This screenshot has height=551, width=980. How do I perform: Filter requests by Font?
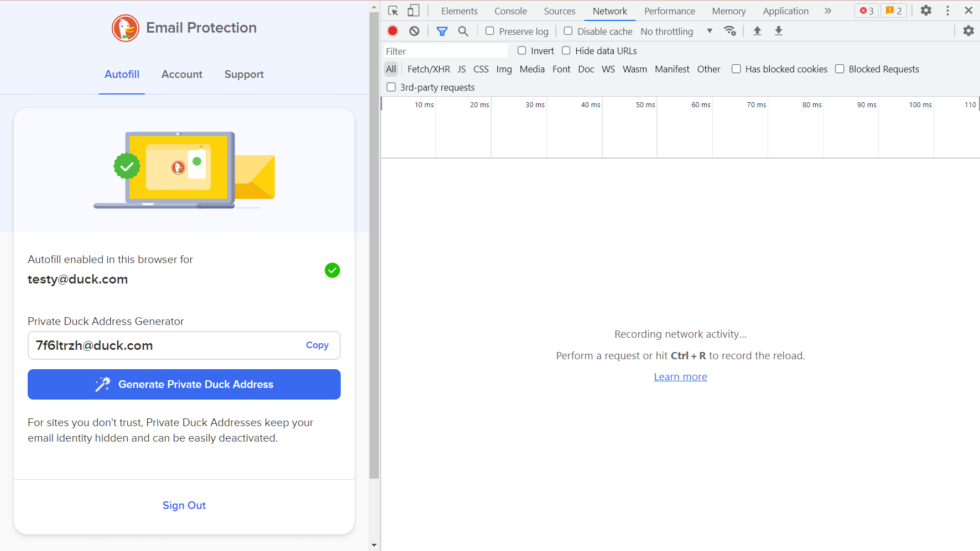point(561,69)
